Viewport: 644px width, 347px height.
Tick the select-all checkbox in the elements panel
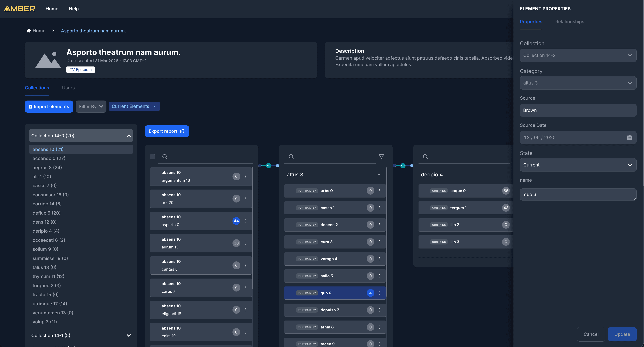[153, 157]
